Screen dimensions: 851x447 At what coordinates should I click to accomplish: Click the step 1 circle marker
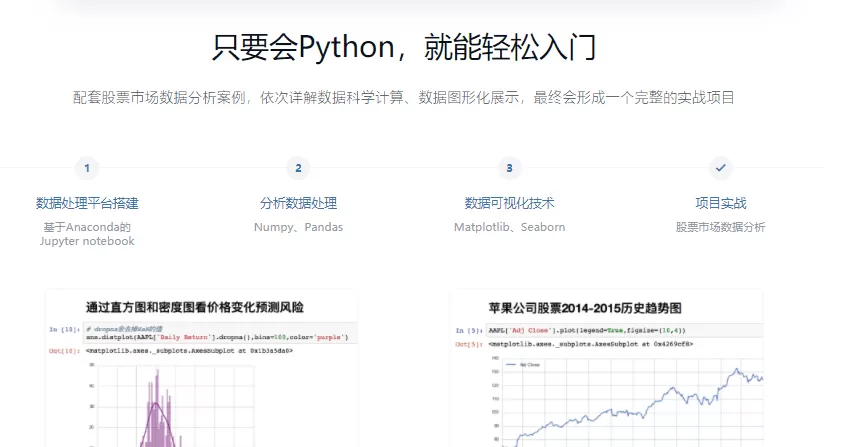point(87,168)
